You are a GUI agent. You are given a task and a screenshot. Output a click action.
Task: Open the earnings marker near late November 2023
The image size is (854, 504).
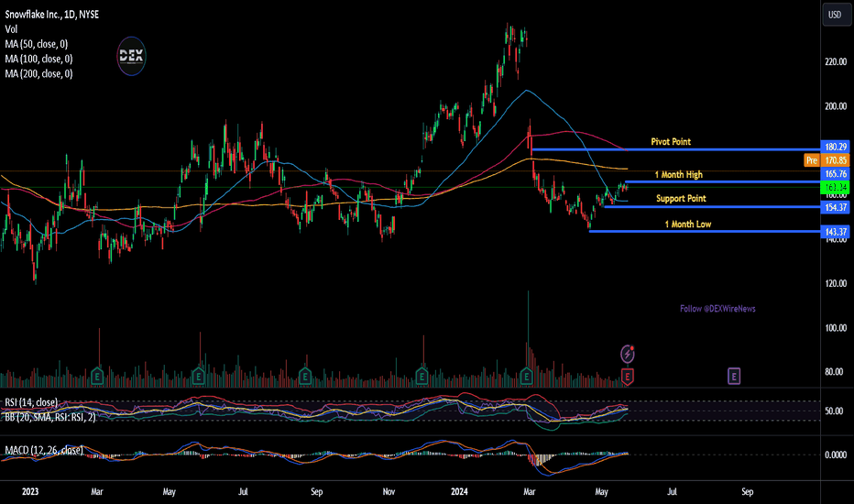(422, 376)
